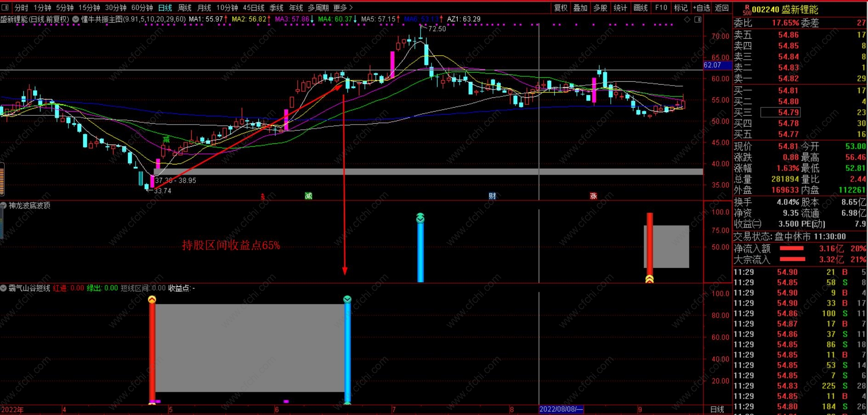Click 委比 17.65% value
Viewport: 868px width, 415px height.
coord(785,23)
